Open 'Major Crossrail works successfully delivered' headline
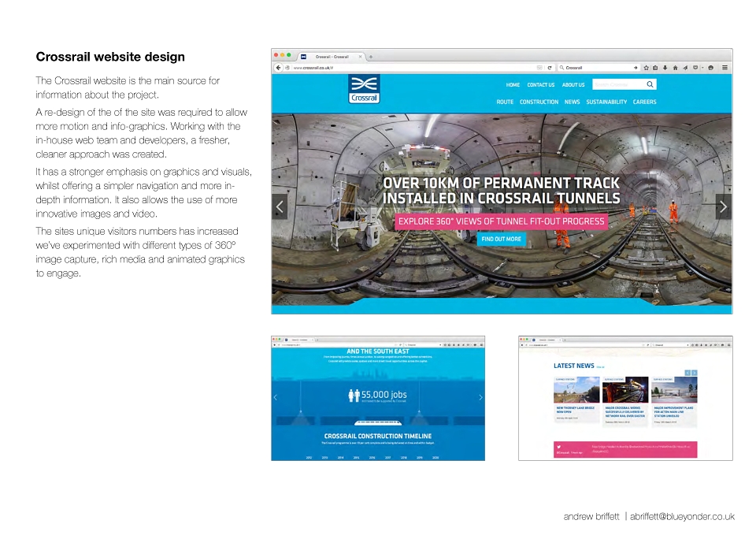756x535 pixels. [x=624, y=411]
